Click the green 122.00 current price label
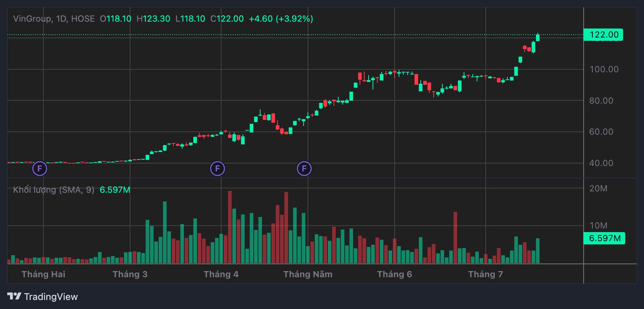Image resolution: width=644 pixels, height=309 pixels. click(x=603, y=35)
